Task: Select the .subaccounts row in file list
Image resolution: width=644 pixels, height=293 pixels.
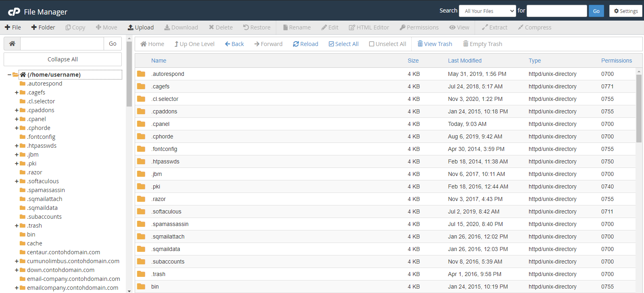Action: tap(385, 262)
